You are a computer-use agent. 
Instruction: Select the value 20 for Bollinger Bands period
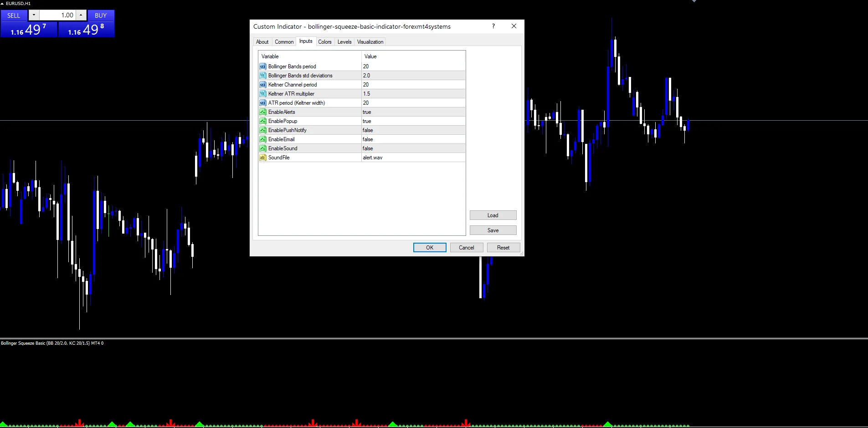point(413,66)
